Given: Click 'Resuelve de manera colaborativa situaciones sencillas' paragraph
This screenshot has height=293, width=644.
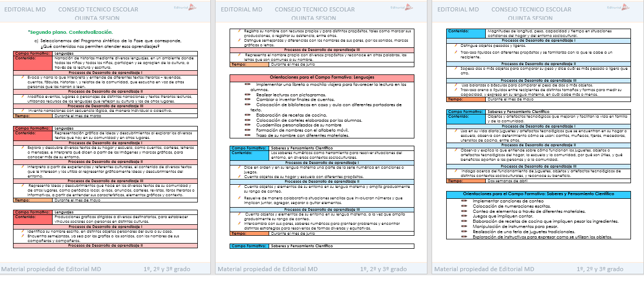Looking at the screenshot, I should [323, 200].
